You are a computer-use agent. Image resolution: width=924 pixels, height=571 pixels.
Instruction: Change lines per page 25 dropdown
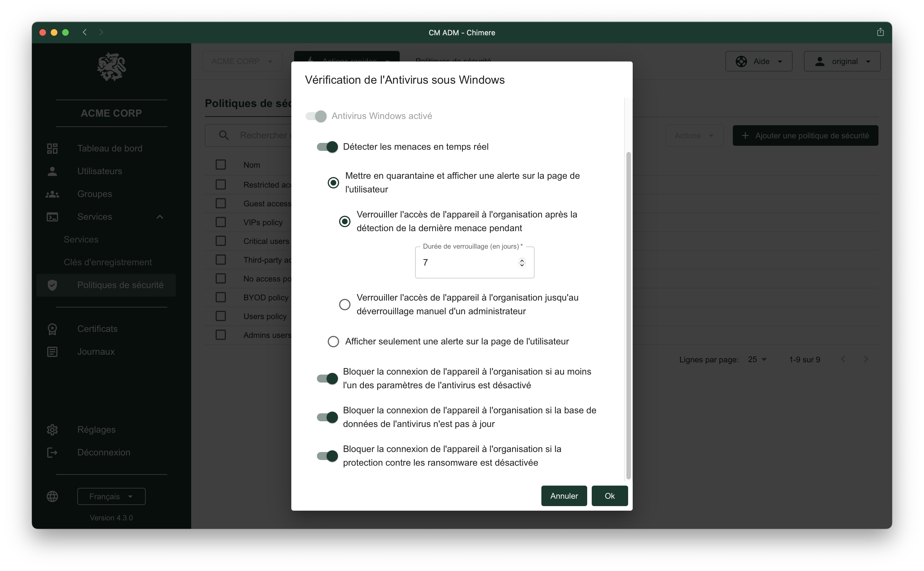(x=757, y=360)
